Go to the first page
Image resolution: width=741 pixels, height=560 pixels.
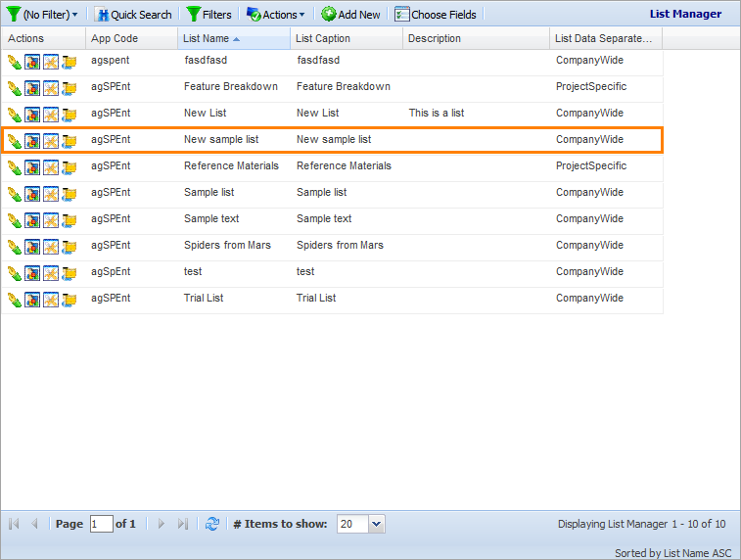point(14,524)
